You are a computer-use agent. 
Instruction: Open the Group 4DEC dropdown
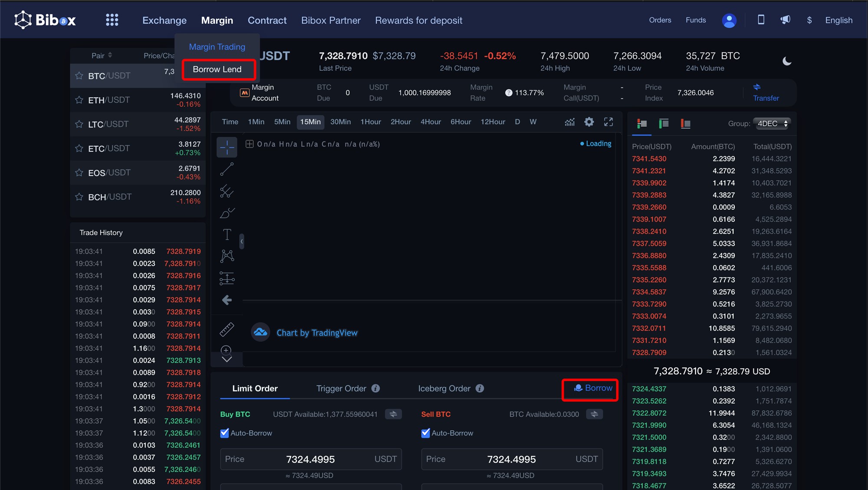coord(772,124)
